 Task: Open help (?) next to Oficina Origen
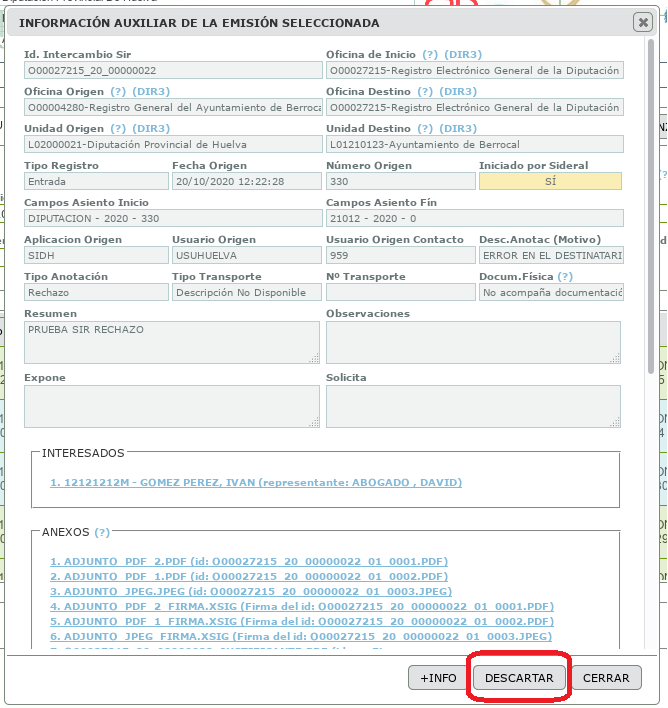[118, 92]
